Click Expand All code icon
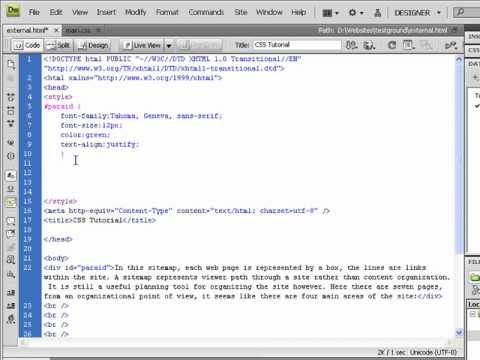 (11, 123)
